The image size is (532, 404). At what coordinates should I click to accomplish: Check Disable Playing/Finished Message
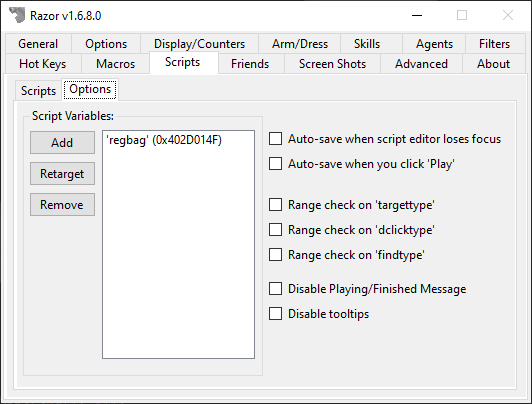(275, 289)
